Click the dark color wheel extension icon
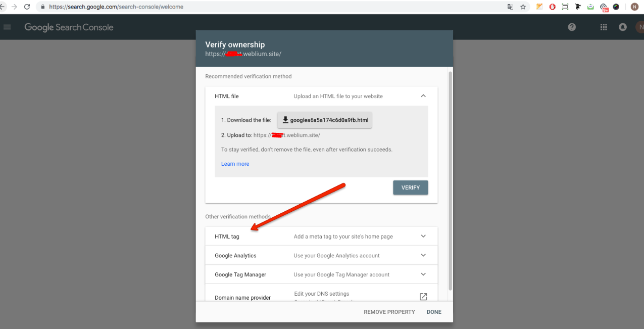The height and width of the screenshot is (329, 644). pyautogui.click(x=616, y=7)
